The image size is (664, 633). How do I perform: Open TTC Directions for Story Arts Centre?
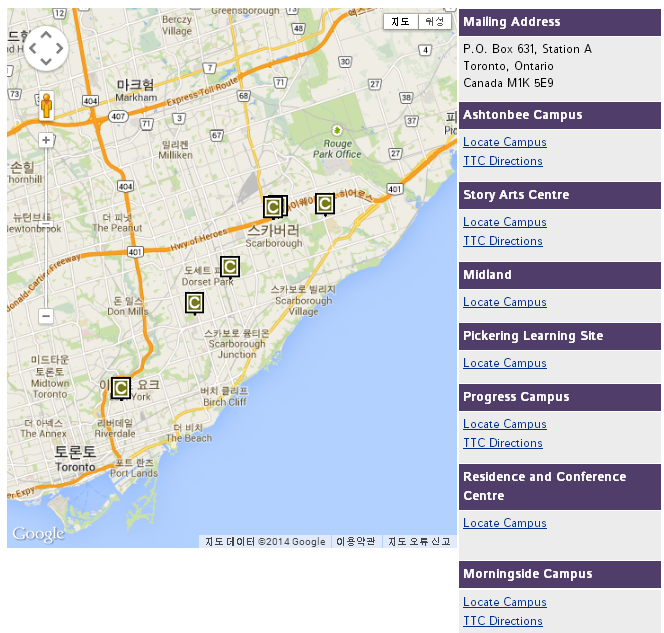point(502,241)
